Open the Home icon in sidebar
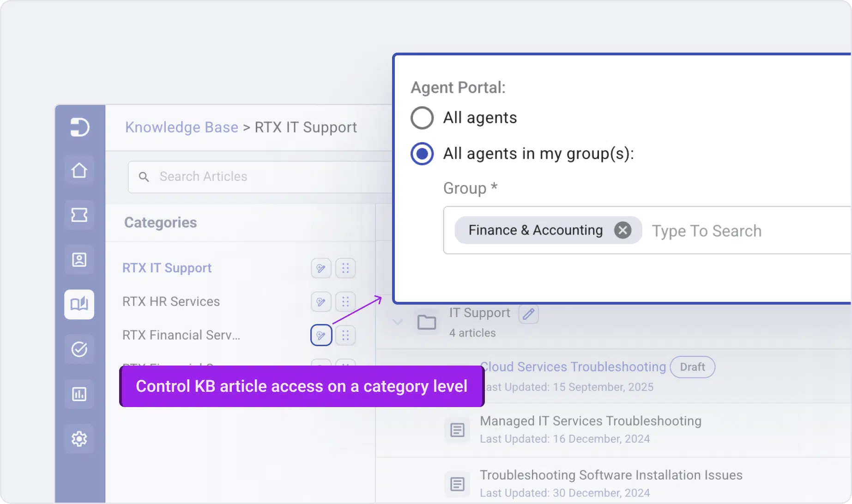The image size is (852, 504). 79,170
